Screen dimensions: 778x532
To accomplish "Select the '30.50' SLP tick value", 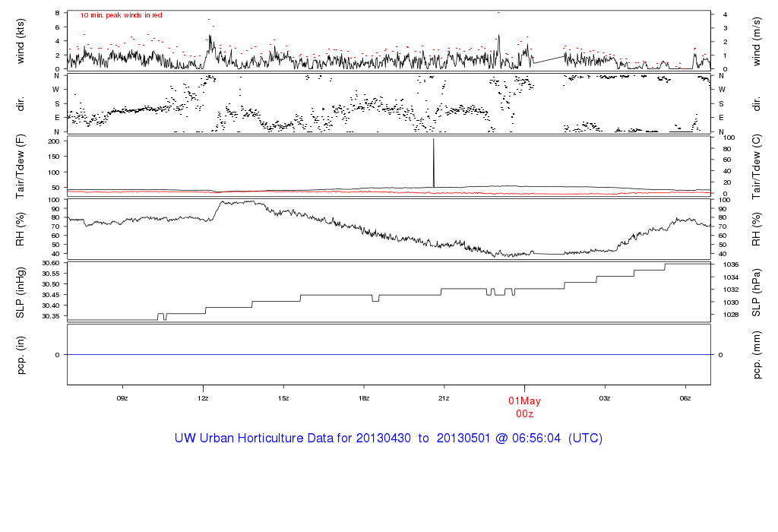I will [51, 284].
